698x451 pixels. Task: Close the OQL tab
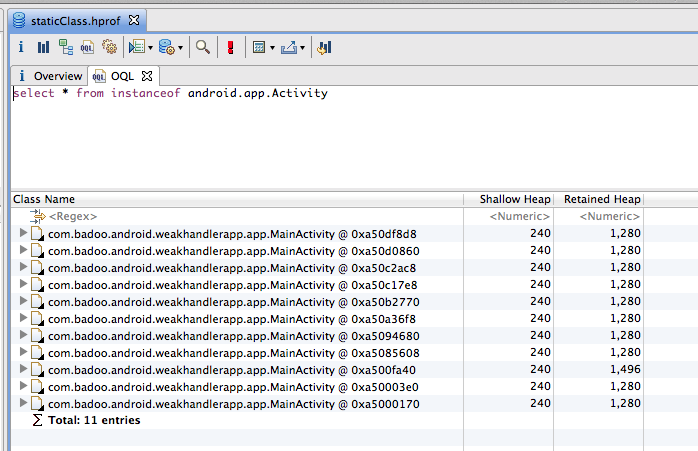(x=146, y=76)
